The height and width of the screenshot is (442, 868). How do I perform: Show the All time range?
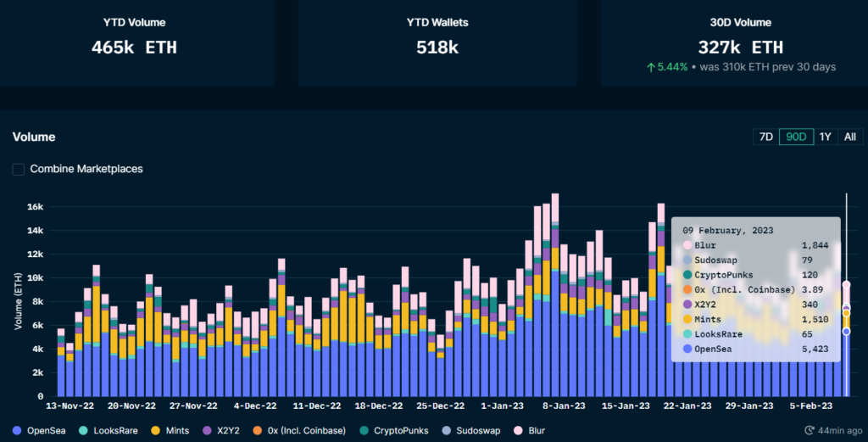(x=850, y=137)
